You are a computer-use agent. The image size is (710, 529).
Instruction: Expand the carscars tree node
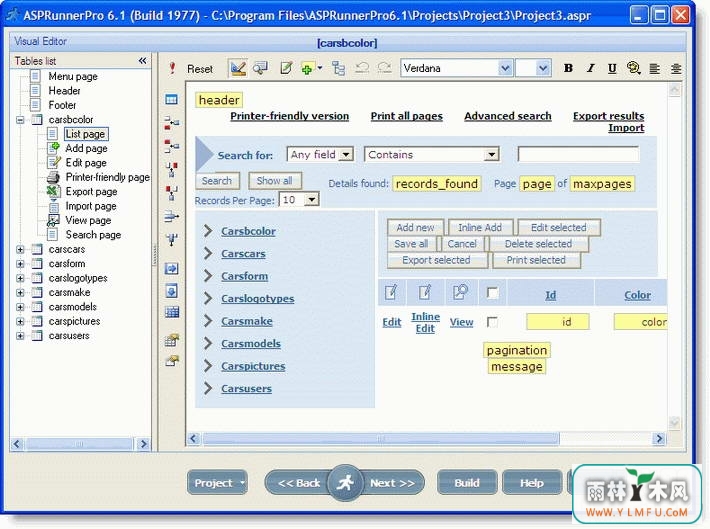point(20,250)
